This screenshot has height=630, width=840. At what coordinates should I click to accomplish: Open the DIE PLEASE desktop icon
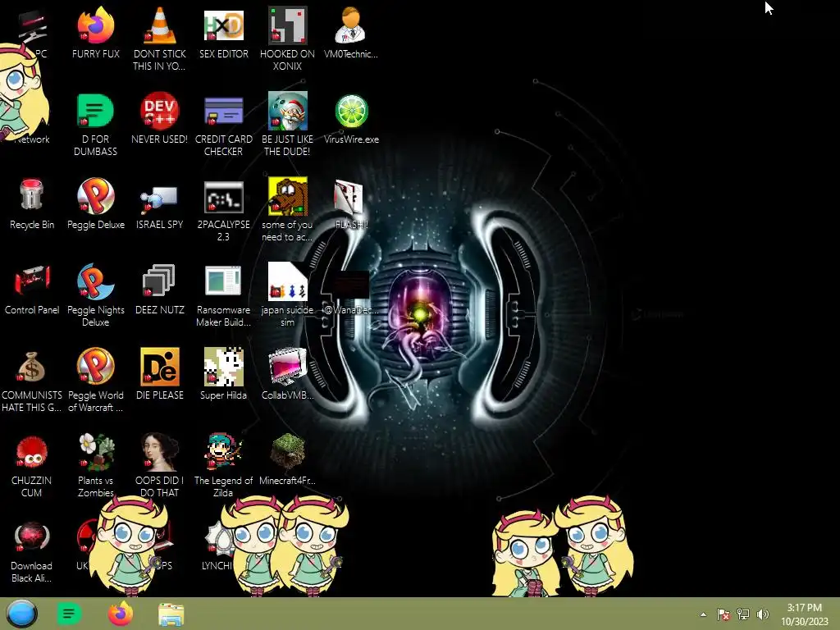click(x=160, y=367)
